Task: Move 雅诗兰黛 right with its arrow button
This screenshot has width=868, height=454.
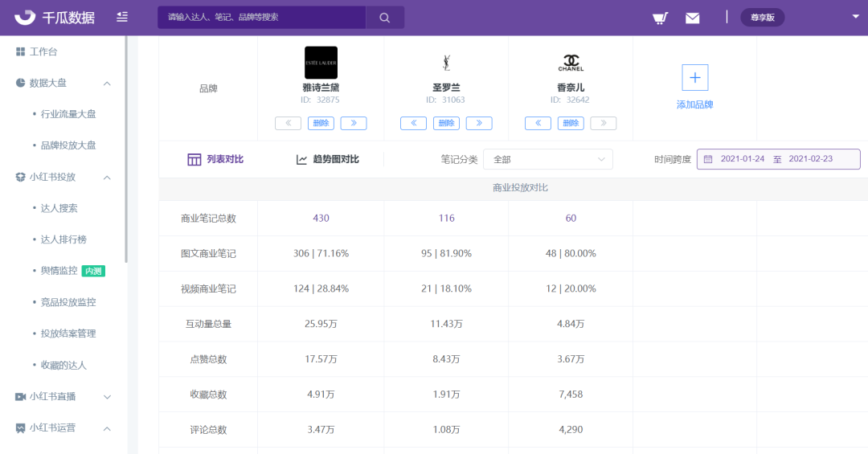Action: pyautogui.click(x=353, y=123)
